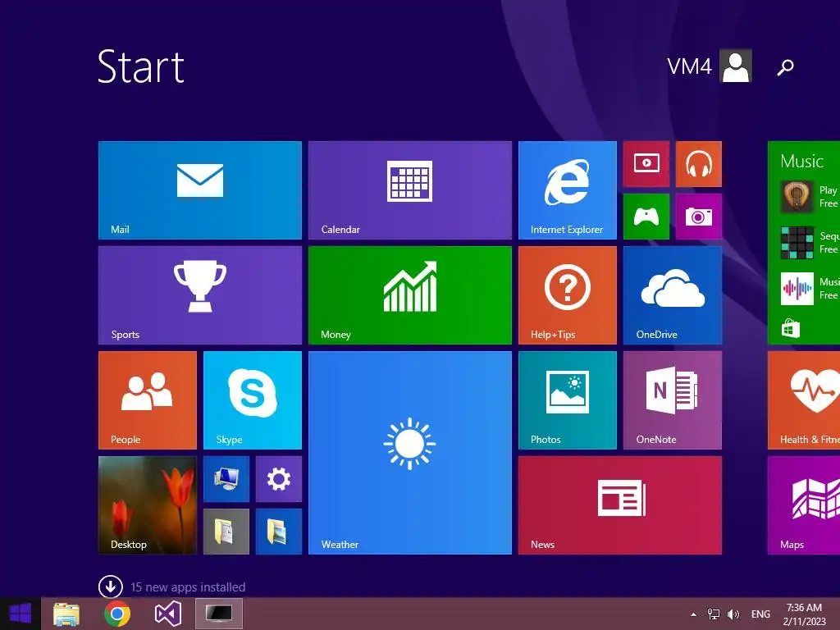
Task: Click the Store bag icon in Music tile
Action: point(790,328)
